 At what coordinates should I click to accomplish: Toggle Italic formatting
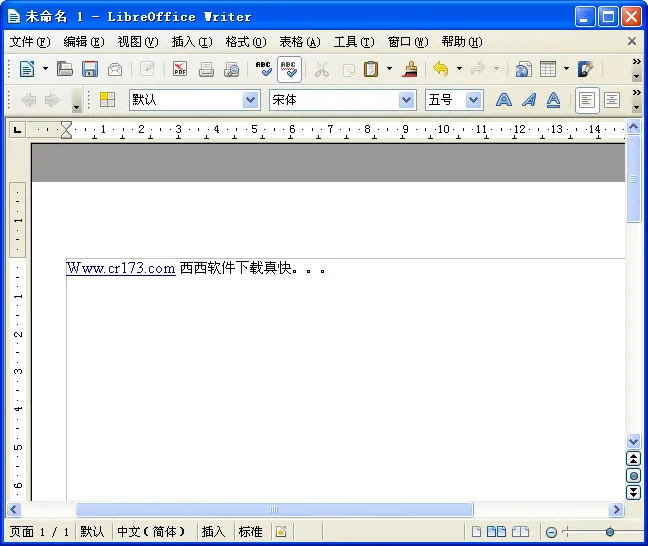click(529, 100)
